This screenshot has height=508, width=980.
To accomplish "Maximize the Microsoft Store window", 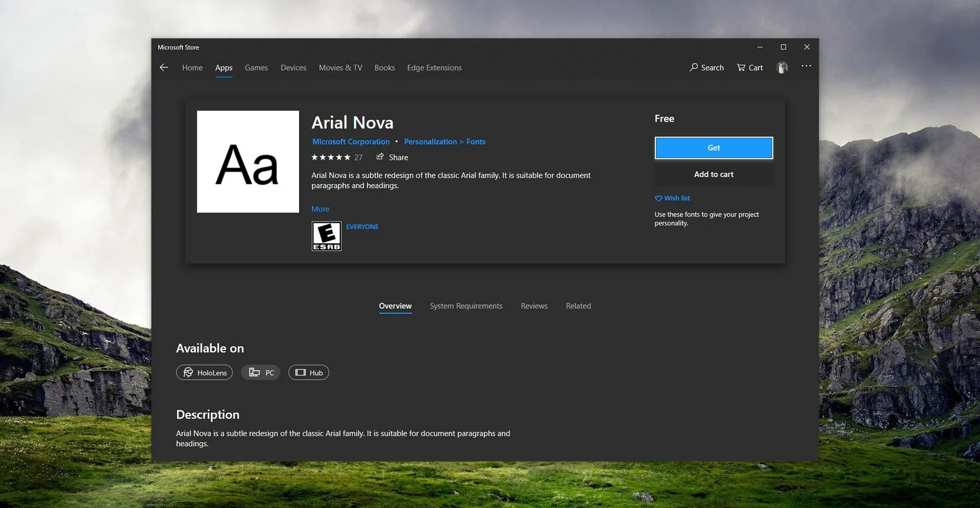I will click(783, 47).
